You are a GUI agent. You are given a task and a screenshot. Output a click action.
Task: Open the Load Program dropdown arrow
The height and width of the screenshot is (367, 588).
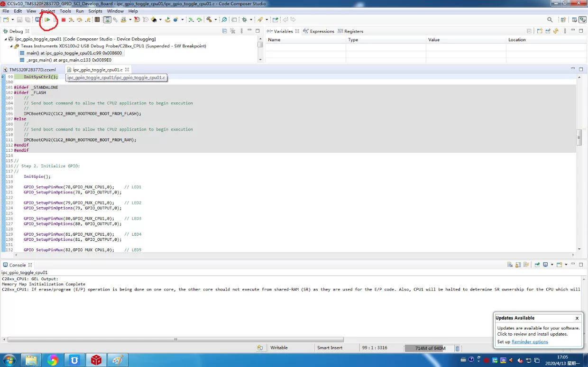pyautogui.click(x=130, y=19)
